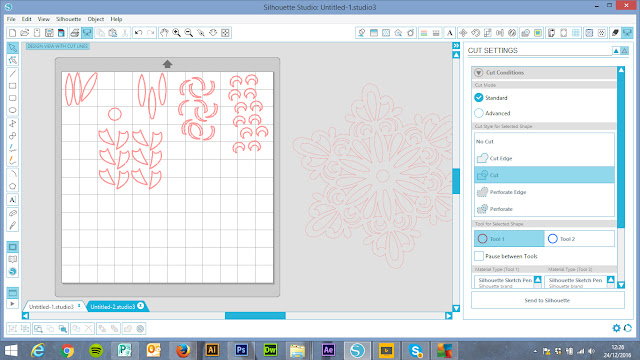Click Cut Settings panel scroll down arrow
The image size is (640, 360).
(x=621, y=285)
